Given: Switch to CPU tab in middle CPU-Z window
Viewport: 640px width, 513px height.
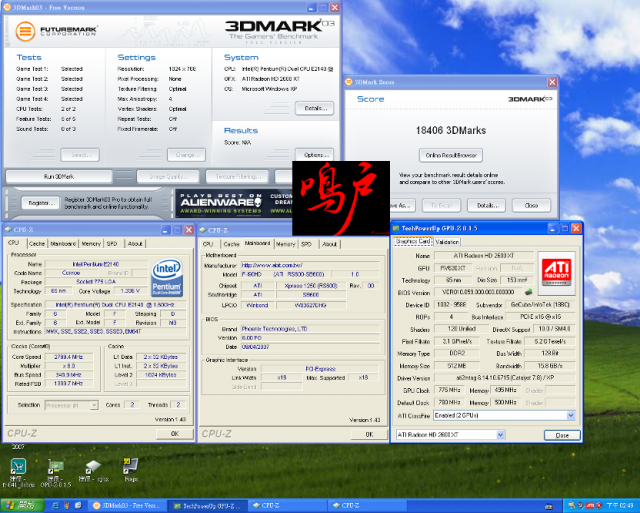Looking at the screenshot, I should pos(208,244).
